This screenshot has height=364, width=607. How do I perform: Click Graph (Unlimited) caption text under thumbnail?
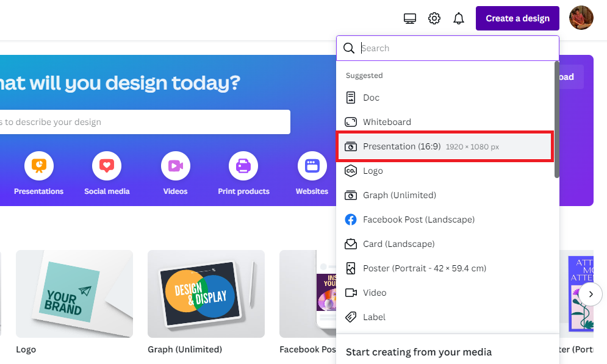click(185, 349)
